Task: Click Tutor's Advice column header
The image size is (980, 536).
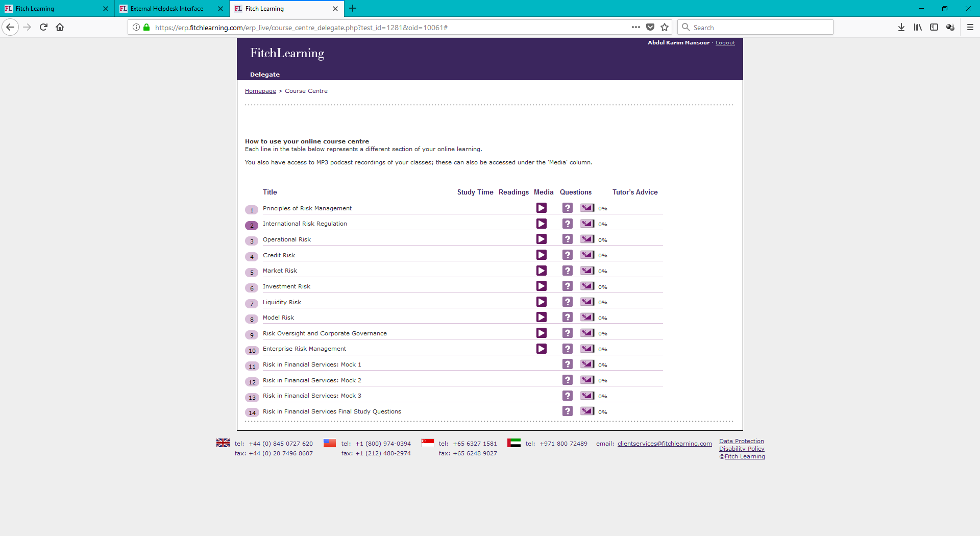Action: pos(635,192)
